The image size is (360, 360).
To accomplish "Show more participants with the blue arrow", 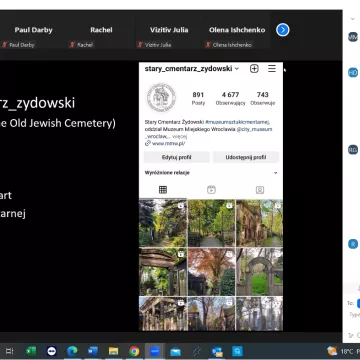I will coord(283,30).
